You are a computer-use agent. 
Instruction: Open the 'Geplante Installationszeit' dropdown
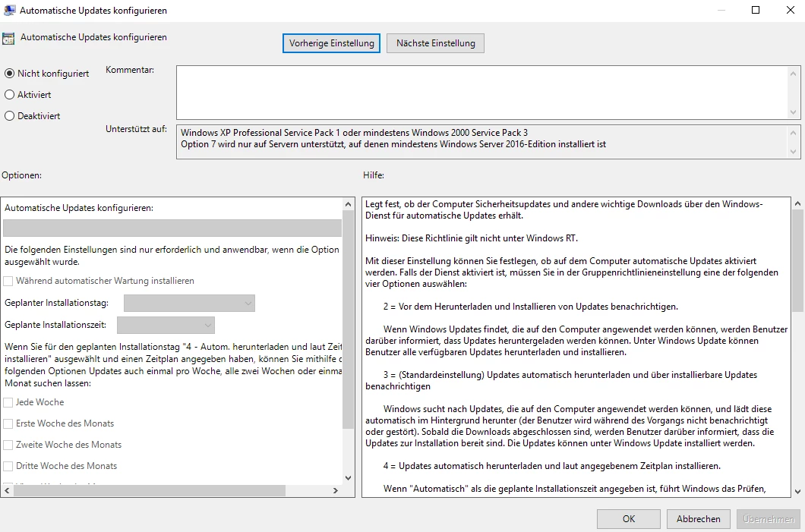[166, 326]
